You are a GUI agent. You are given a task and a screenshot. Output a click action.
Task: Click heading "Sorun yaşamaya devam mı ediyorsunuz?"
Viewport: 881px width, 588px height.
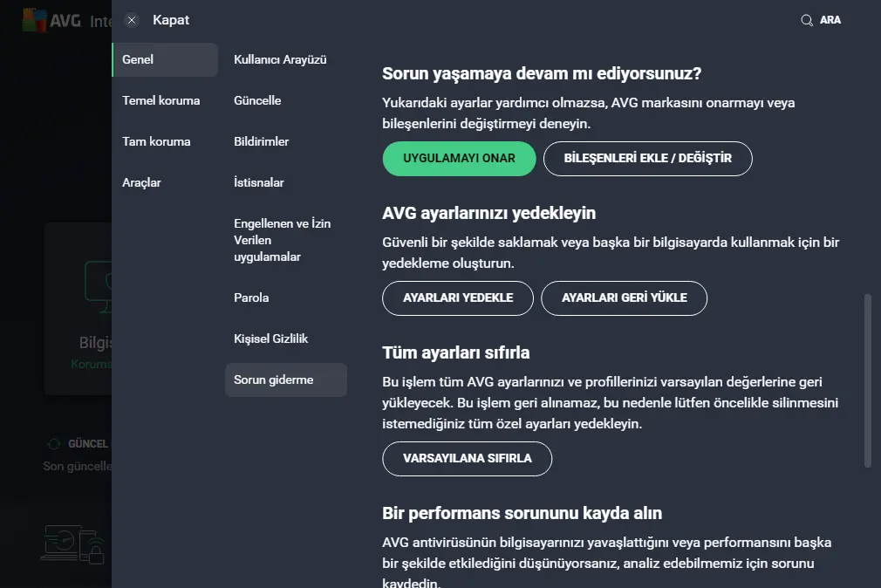click(x=542, y=73)
